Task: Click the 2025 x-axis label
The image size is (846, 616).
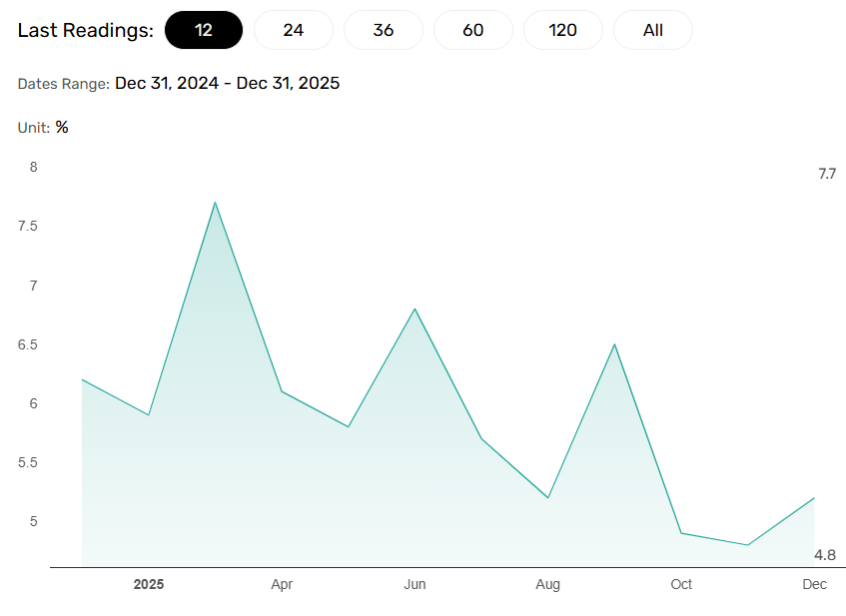Action: click(149, 584)
